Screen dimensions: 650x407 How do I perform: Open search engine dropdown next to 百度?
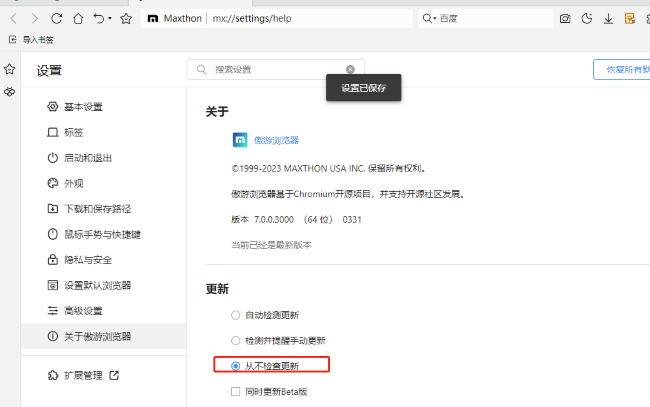[x=433, y=18]
